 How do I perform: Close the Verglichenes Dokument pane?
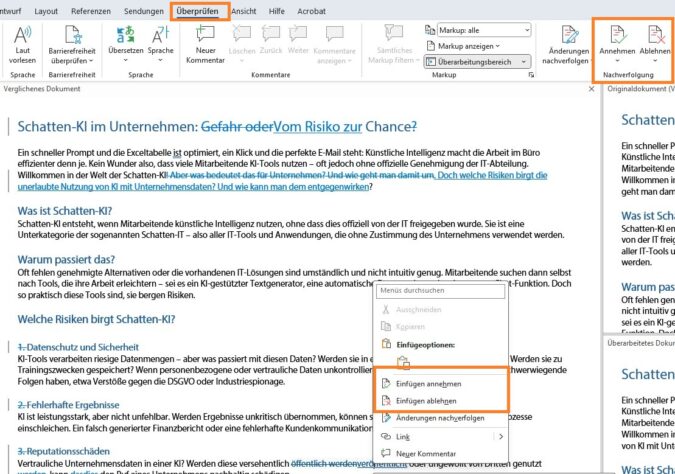[589, 90]
